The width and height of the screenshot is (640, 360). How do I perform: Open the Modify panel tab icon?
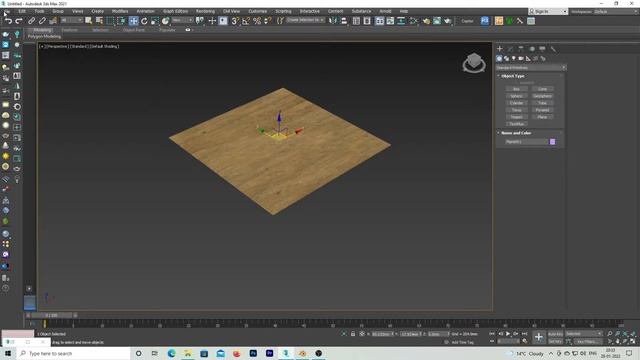tap(510, 49)
